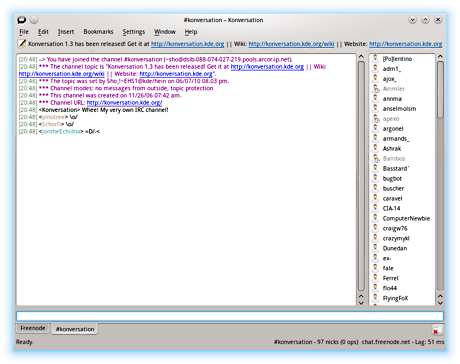Click the user icon beside anselmolsm
The width and height of the screenshot is (460, 364).
tap(376, 109)
